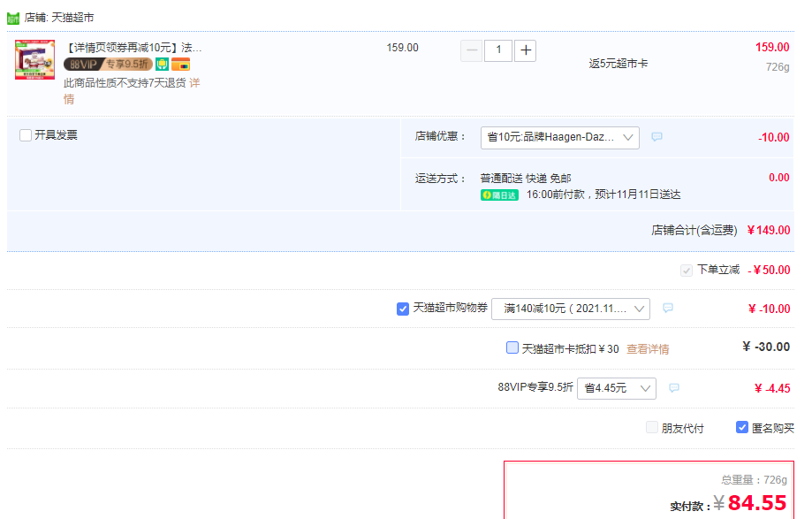The image size is (812, 519).
Task: Click the message icon beside 88VIP discount dropdown
Action: click(674, 388)
